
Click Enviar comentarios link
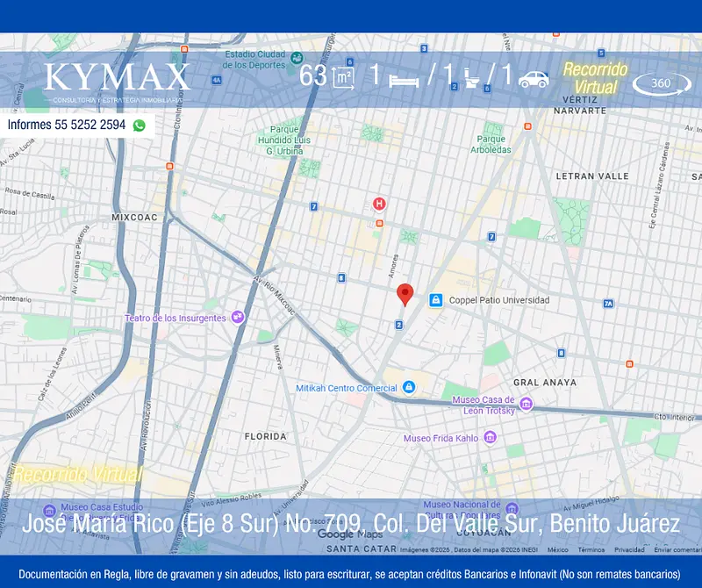[x=677, y=549]
